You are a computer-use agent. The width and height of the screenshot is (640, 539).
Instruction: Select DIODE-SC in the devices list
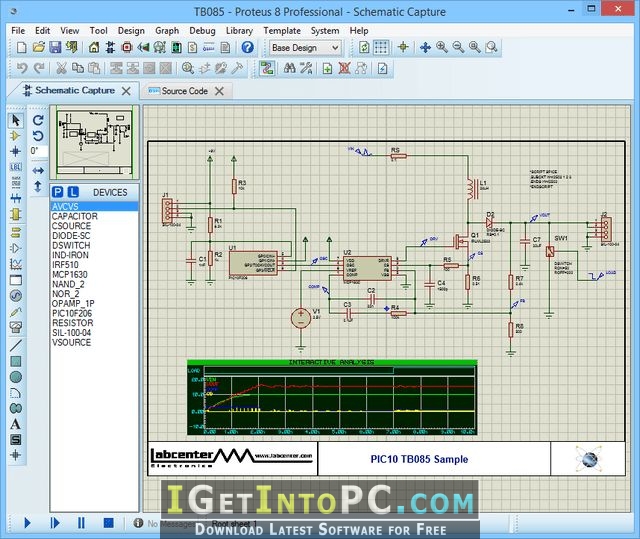point(94,235)
